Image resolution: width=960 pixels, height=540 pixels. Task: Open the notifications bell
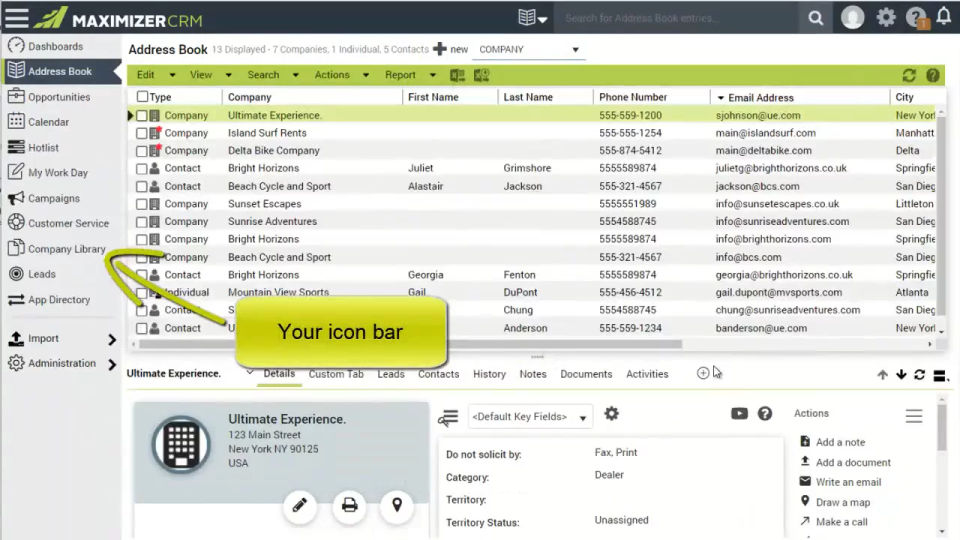coord(944,16)
